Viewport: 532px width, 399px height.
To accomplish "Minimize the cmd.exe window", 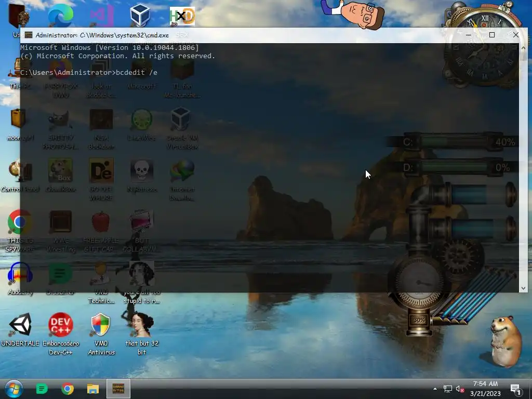I will click(469, 35).
